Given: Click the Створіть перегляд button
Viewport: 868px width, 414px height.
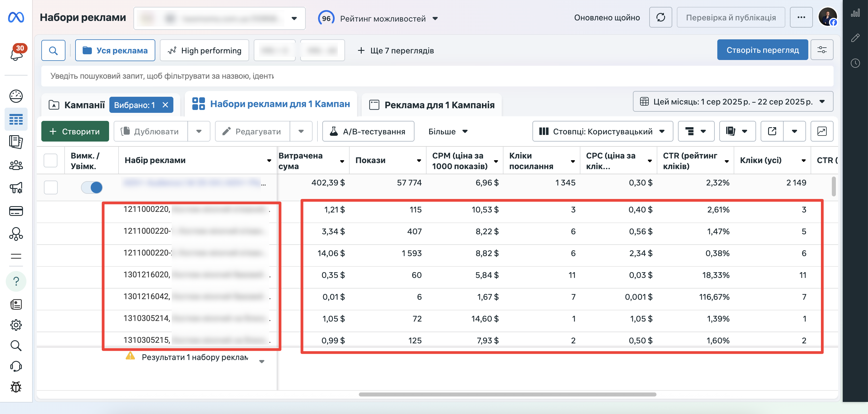Looking at the screenshot, I should coord(762,50).
